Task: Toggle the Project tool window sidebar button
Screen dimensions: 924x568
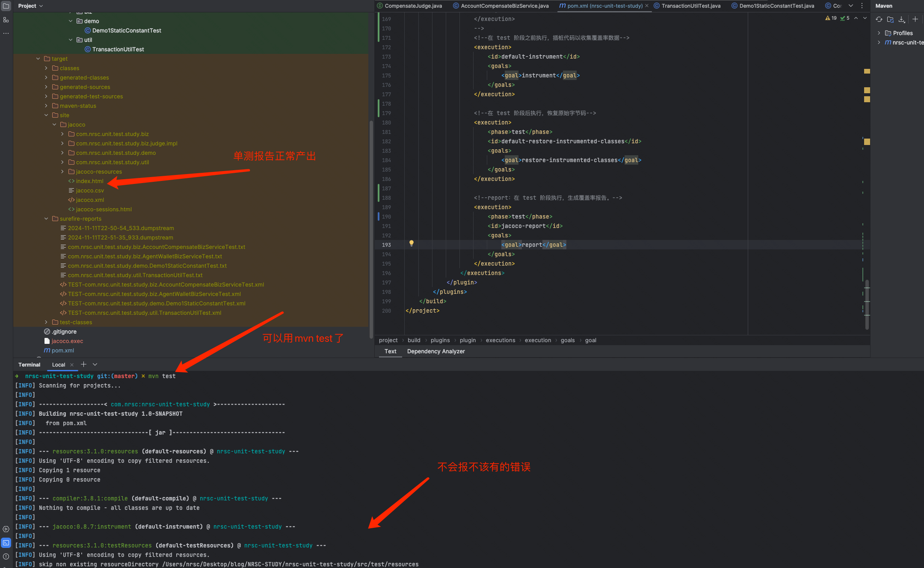Action: point(6,6)
